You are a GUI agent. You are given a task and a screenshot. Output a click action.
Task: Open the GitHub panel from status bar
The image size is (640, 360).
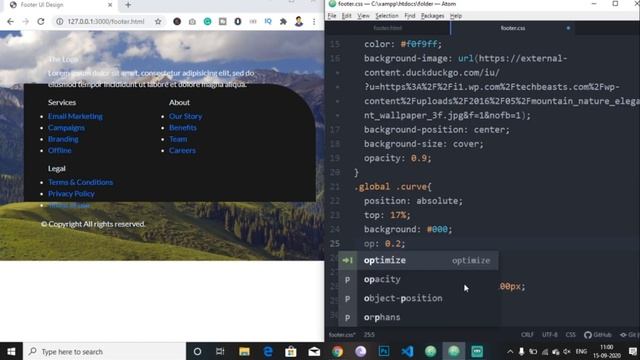[x=598, y=335]
